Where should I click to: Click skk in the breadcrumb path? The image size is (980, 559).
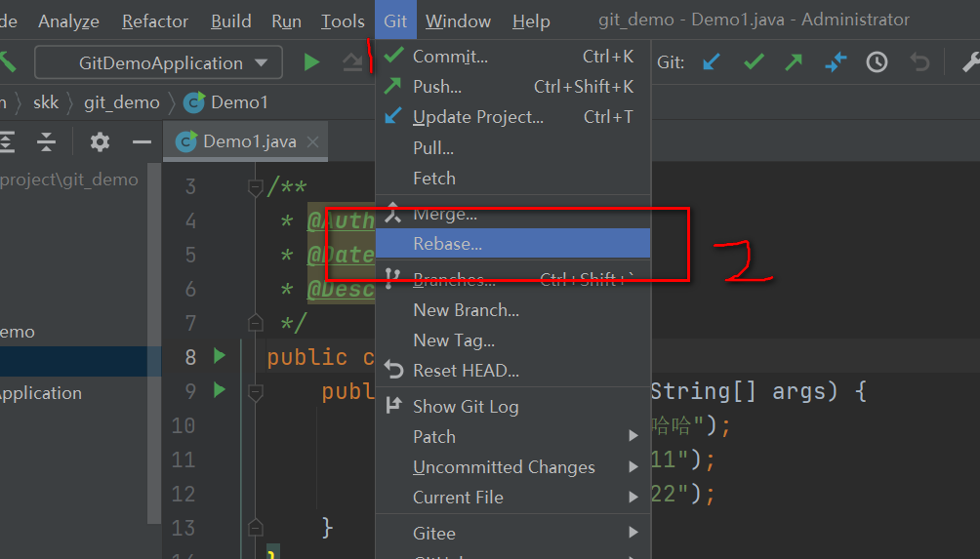pos(46,102)
